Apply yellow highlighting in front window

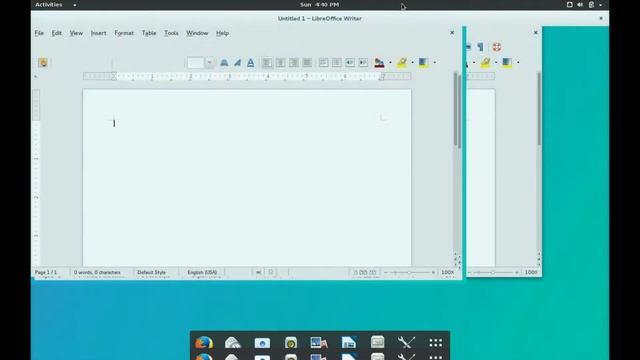402,62
